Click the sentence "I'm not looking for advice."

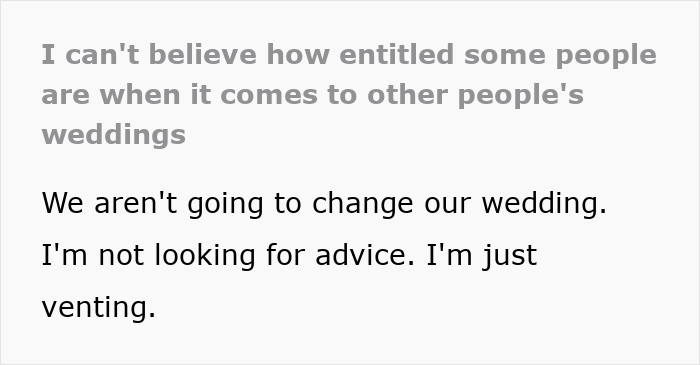click(228, 256)
